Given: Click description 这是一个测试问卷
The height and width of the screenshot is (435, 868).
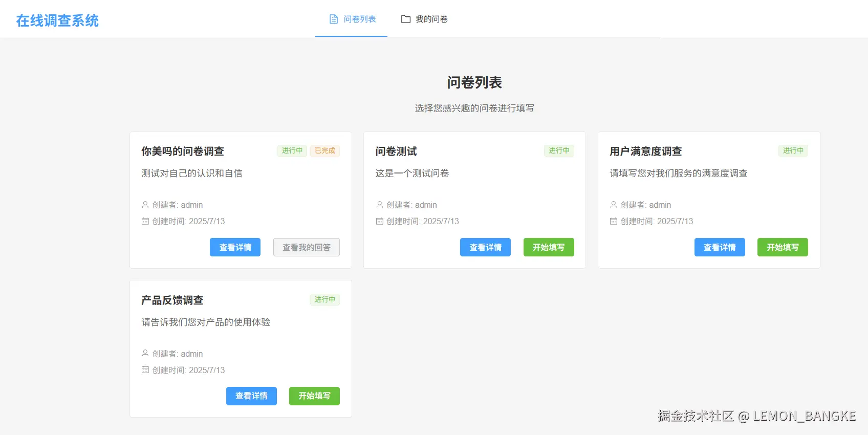Looking at the screenshot, I should pyautogui.click(x=412, y=173).
